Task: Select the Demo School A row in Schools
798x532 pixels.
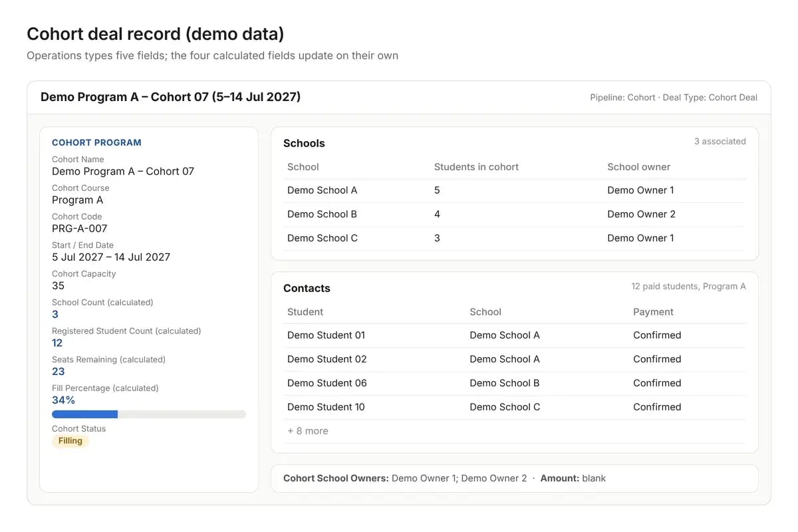Action: pyautogui.click(x=515, y=190)
